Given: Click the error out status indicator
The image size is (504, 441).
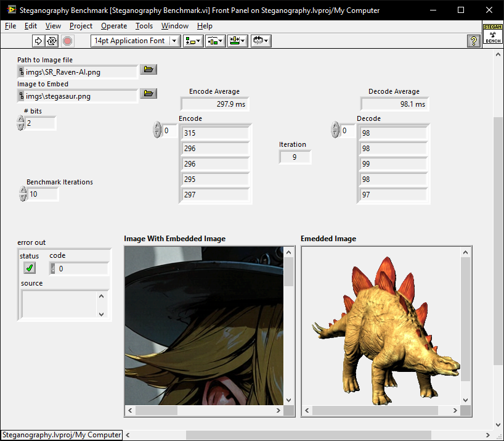Looking at the screenshot, I should 30,268.
